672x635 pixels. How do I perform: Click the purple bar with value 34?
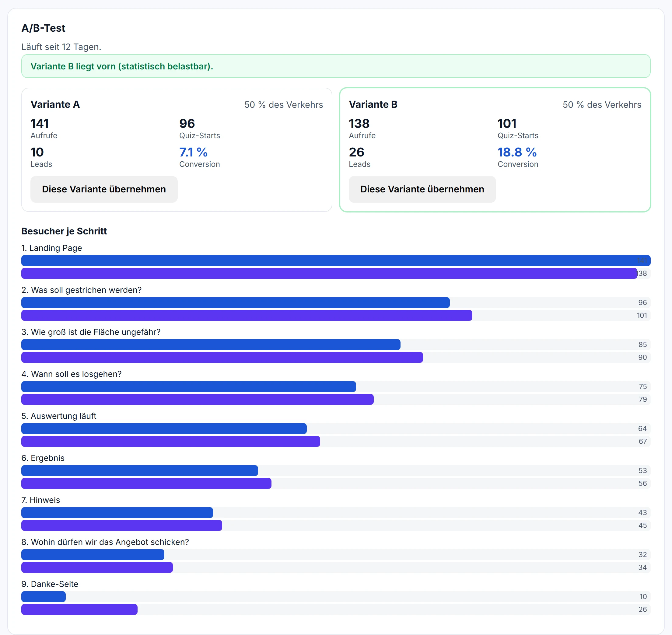[97, 567]
